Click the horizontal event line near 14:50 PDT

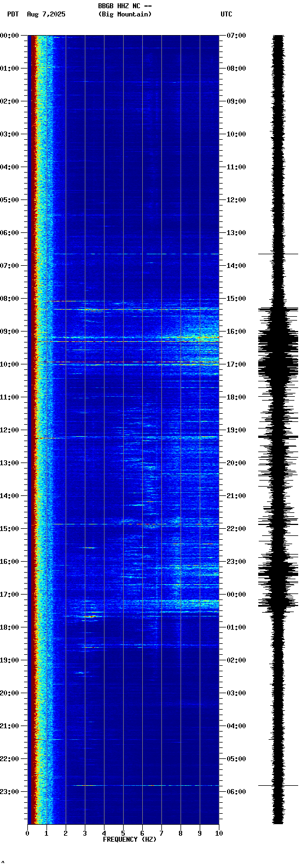pos(135,524)
